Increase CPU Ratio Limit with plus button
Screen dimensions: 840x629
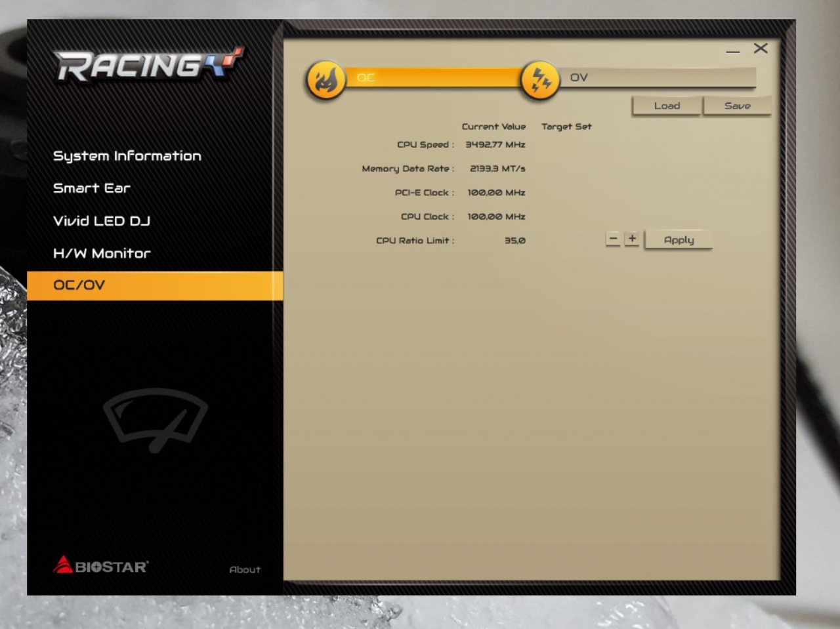tap(632, 239)
